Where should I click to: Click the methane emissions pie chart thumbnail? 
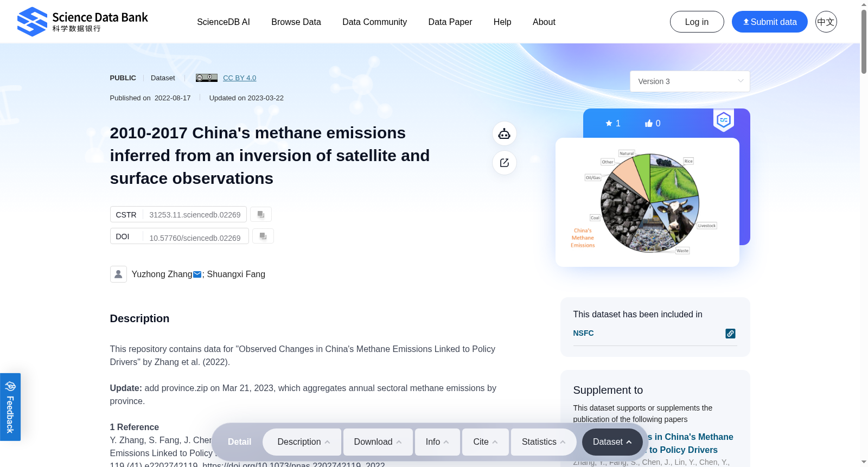coord(647,202)
